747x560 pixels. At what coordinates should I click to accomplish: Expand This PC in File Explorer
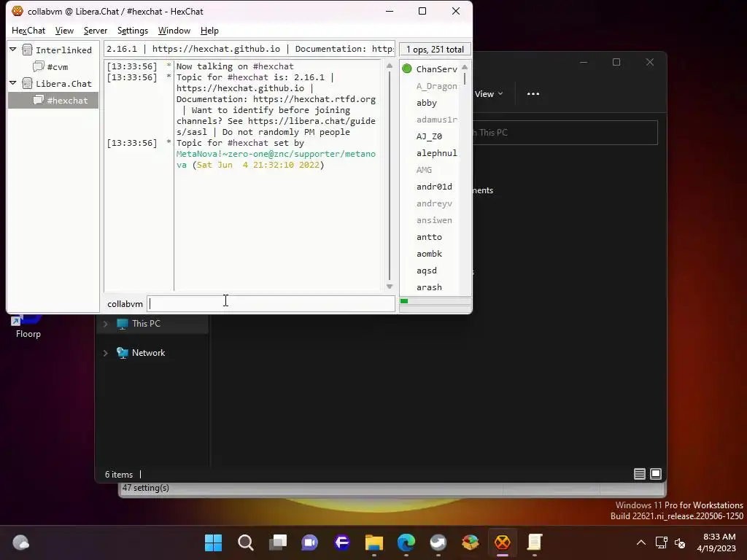pyautogui.click(x=105, y=324)
